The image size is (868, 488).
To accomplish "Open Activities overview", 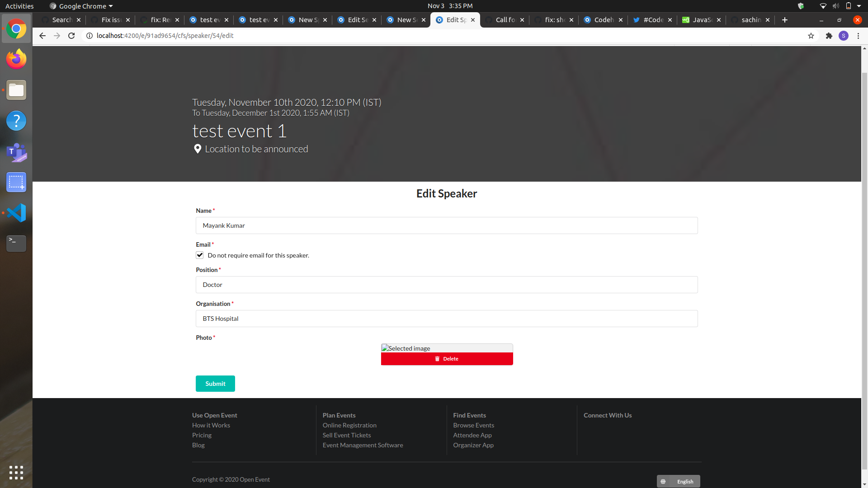I will 19,6.
